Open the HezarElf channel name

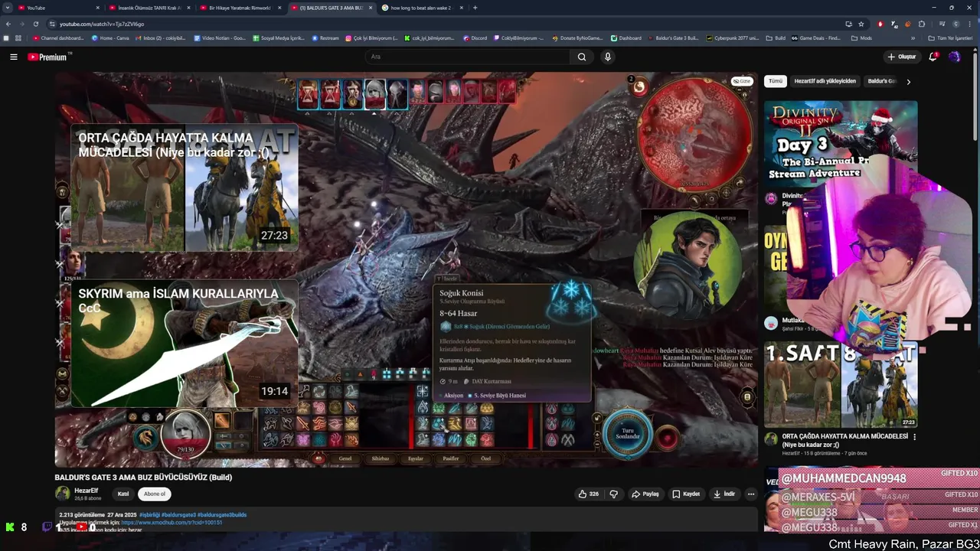click(x=86, y=491)
